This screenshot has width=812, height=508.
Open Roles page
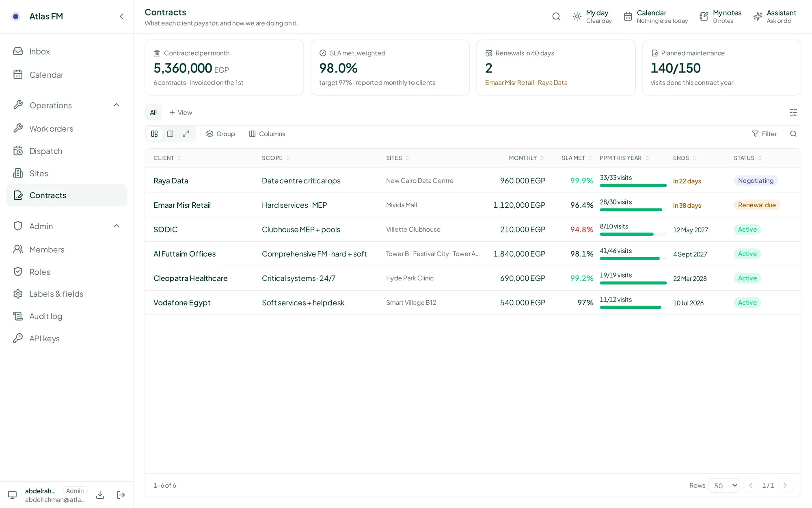pos(67,272)
